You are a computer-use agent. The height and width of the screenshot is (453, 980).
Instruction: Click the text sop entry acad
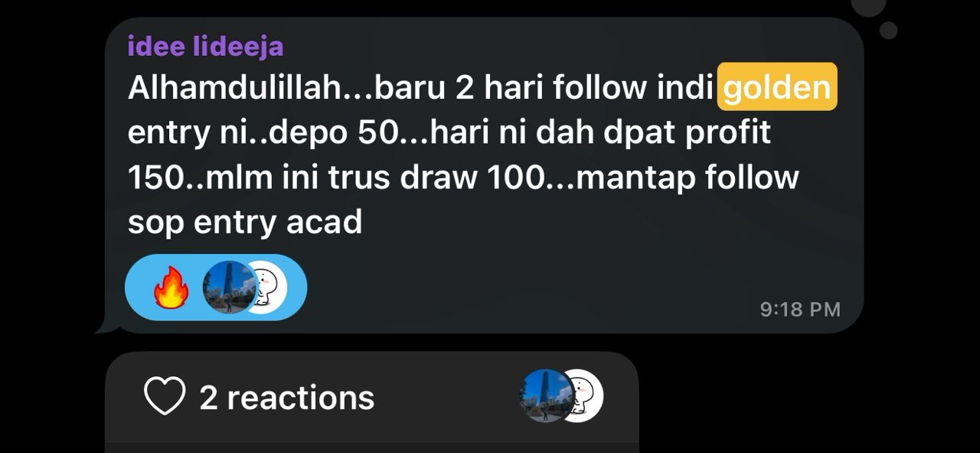(245, 223)
